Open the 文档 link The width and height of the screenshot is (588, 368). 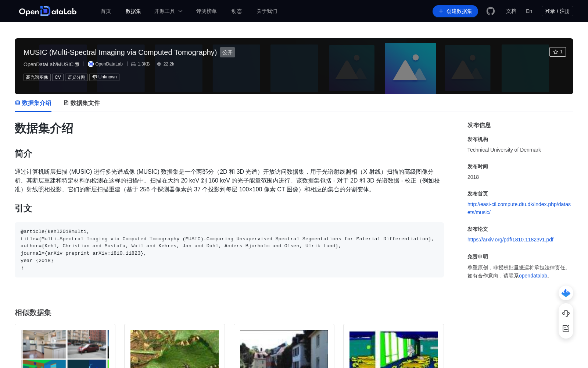click(511, 11)
